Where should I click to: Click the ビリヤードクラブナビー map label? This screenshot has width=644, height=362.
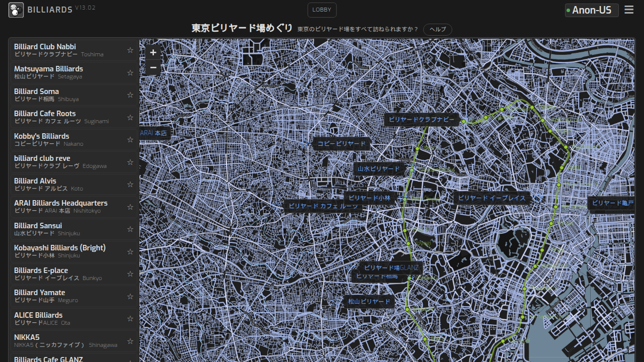pyautogui.click(x=422, y=120)
